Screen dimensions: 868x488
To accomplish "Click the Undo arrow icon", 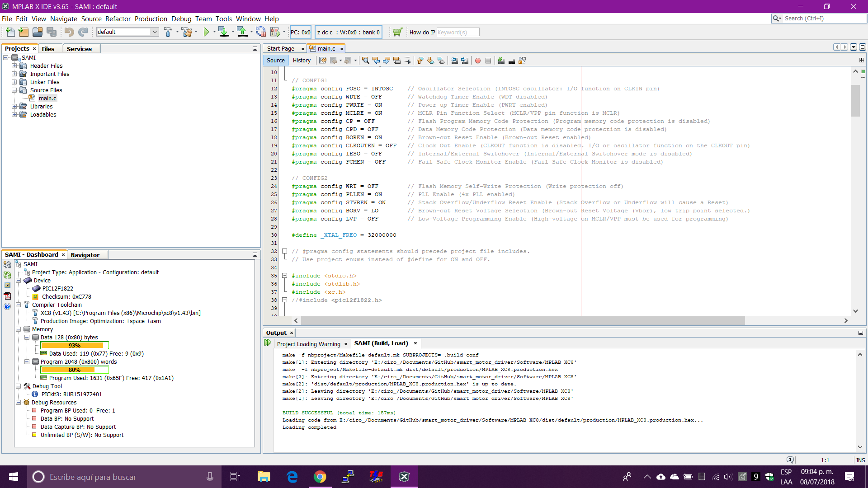I will (69, 32).
